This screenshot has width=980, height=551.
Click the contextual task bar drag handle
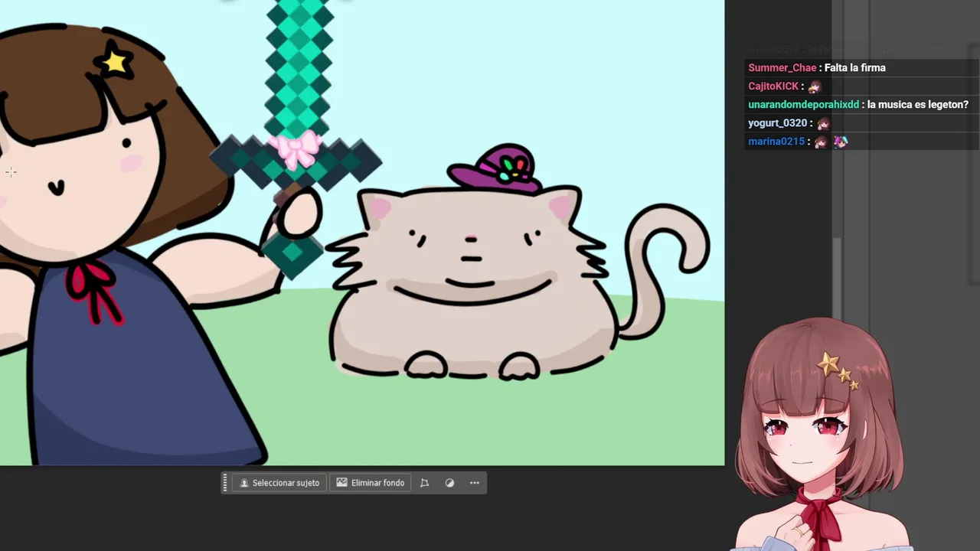(225, 483)
